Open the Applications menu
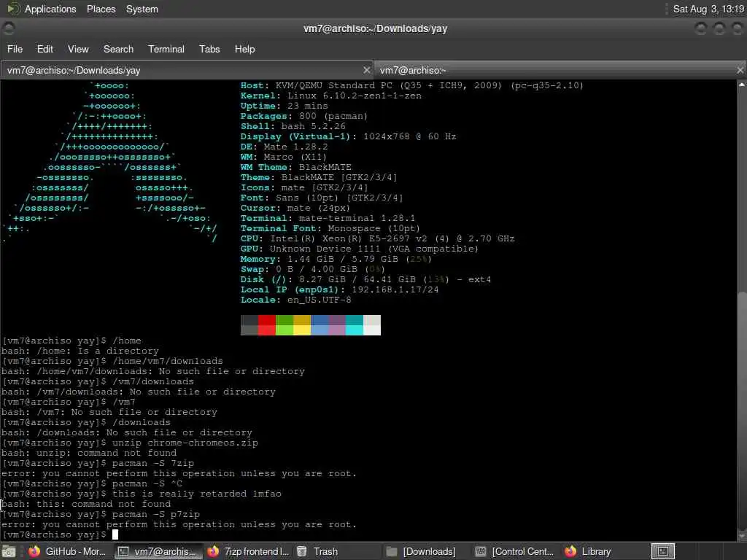Image resolution: width=747 pixels, height=560 pixels. 50,9
